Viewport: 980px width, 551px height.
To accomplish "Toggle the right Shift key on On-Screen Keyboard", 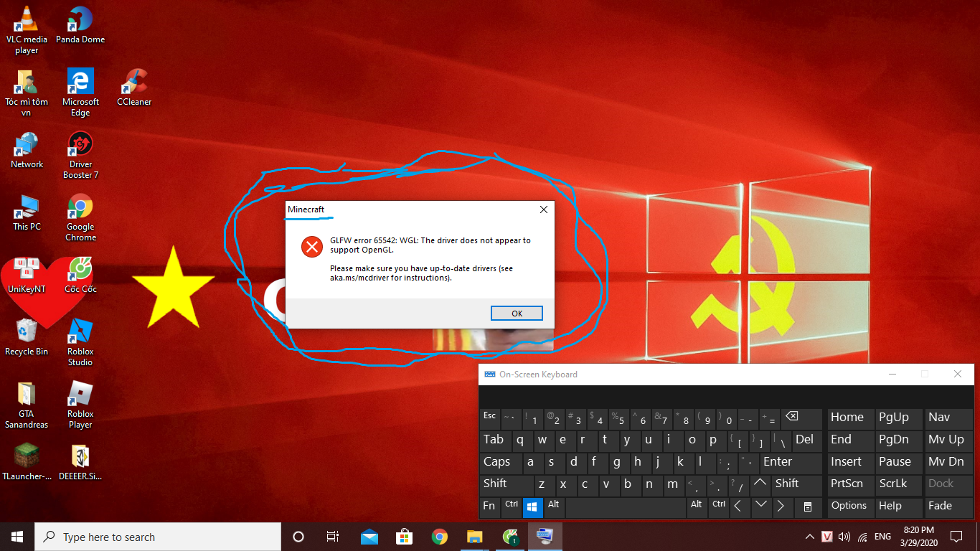I will tap(796, 484).
